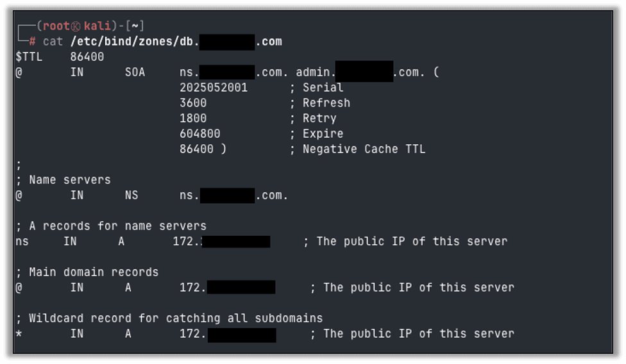626x364 pixels.
Task: Click the 3600 refresh value
Action: pyautogui.click(x=193, y=103)
